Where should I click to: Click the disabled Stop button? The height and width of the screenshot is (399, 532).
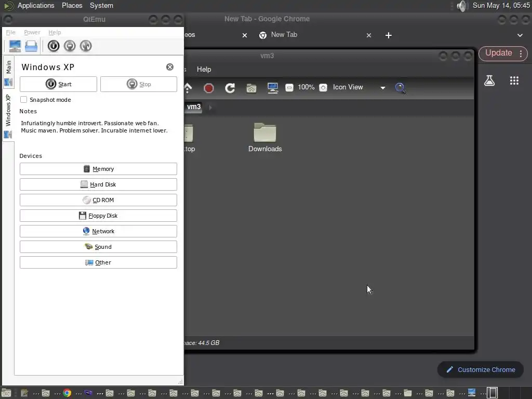139,84
